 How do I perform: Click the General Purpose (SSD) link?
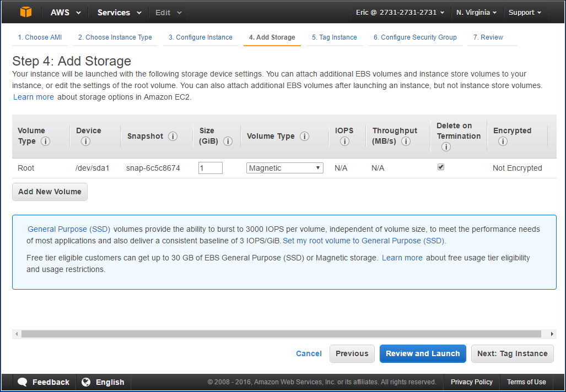coord(68,229)
